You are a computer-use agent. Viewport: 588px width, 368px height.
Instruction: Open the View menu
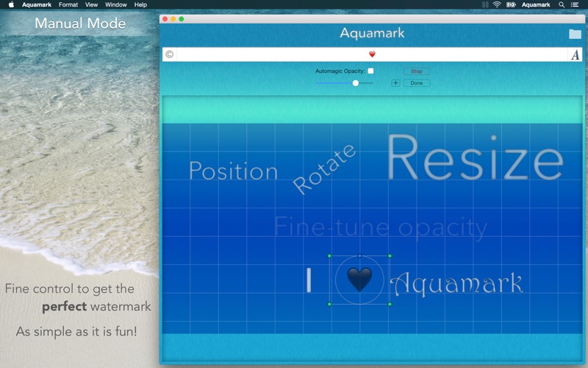point(91,4)
